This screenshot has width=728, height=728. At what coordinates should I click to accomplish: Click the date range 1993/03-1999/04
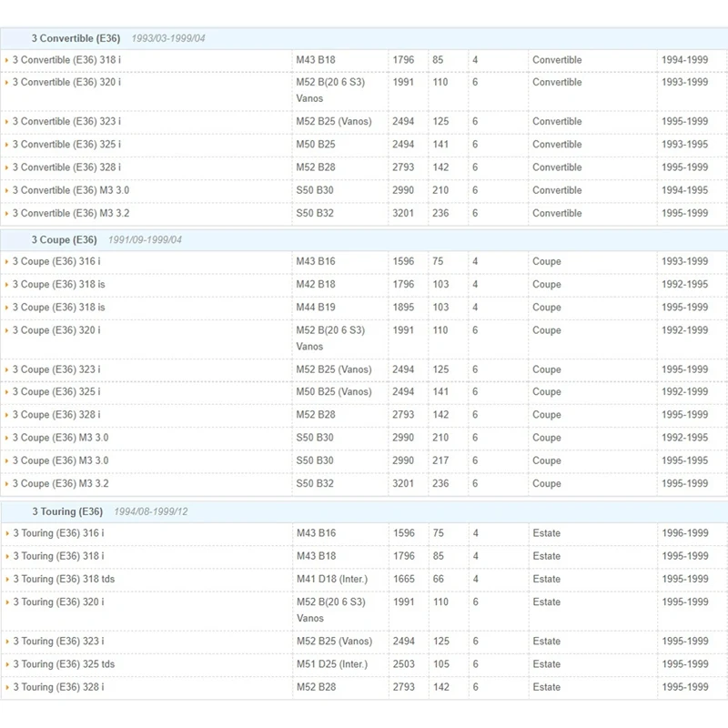click(168, 38)
